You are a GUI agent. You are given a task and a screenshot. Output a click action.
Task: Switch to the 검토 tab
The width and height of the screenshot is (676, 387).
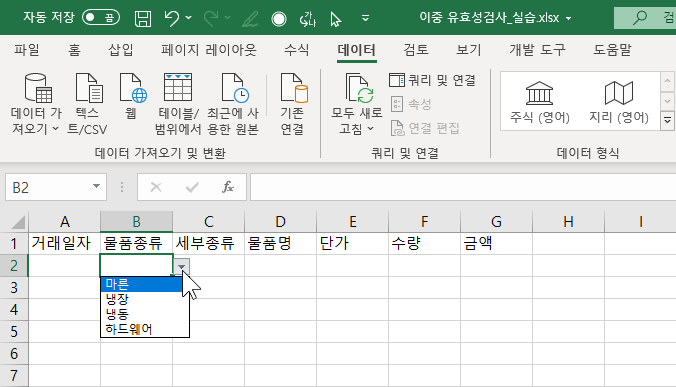click(416, 50)
